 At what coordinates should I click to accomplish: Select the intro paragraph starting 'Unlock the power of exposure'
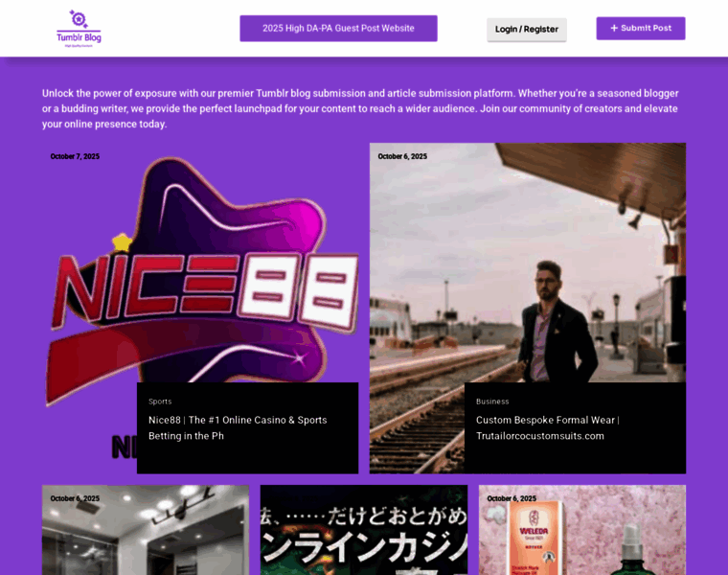(360, 108)
